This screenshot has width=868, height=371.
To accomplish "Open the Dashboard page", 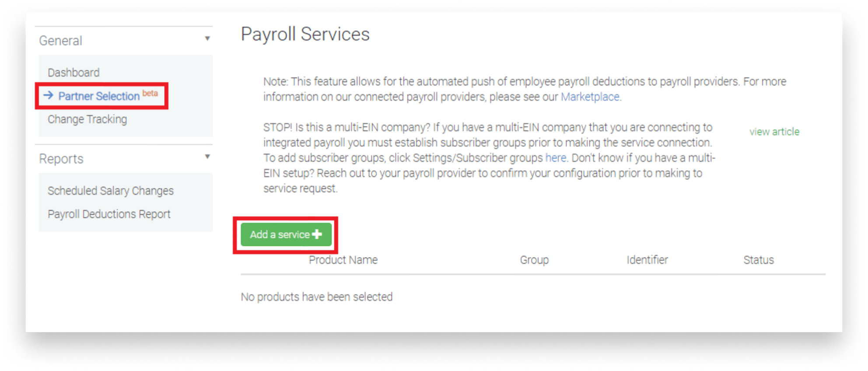I will point(73,72).
